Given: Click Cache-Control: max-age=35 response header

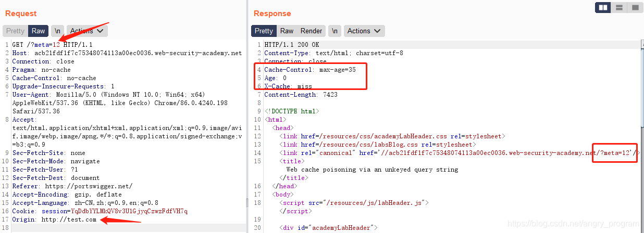Looking at the screenshot, I should click(310, 70).
